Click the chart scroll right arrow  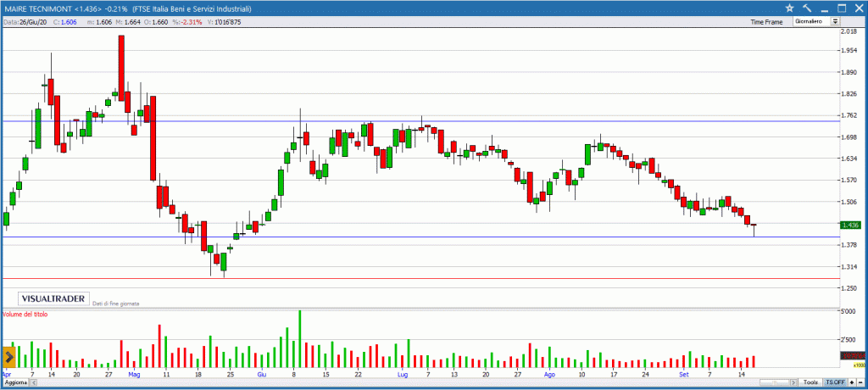(793, 382)
